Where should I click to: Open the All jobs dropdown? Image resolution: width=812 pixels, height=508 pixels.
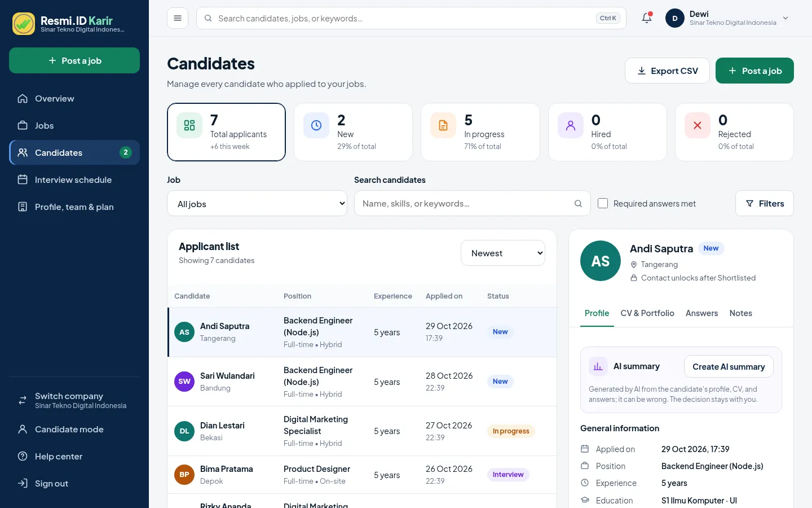[257, 203]
